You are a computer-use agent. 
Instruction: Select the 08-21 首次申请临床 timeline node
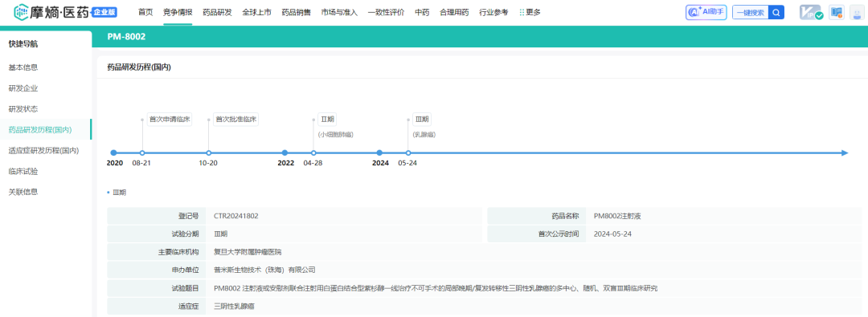(142, 152)
